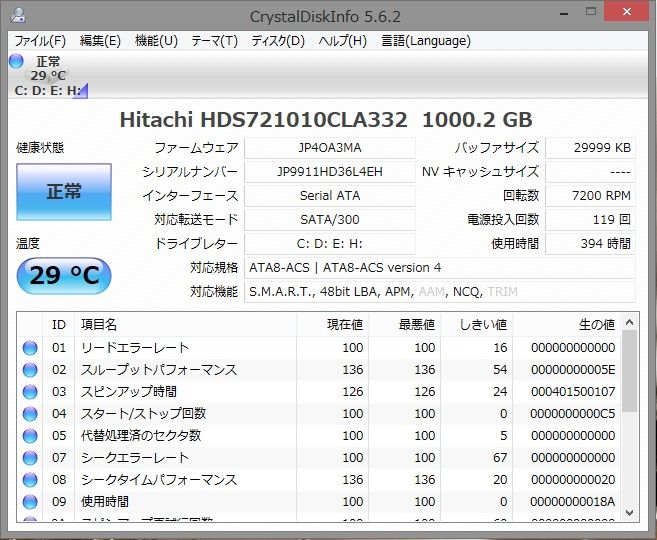Open the 編集(E) menu
The image size is (657, 540).
(x=100, y=41)
